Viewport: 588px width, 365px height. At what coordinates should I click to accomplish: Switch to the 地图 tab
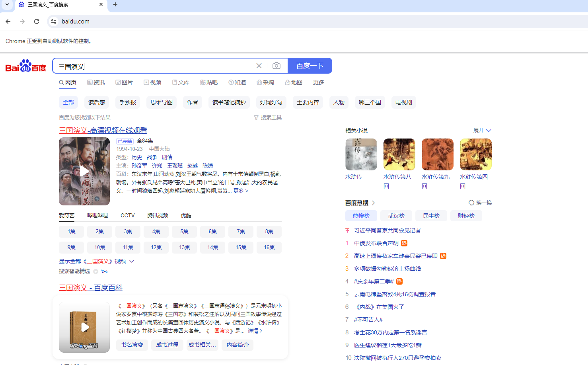tap(294, 82)
